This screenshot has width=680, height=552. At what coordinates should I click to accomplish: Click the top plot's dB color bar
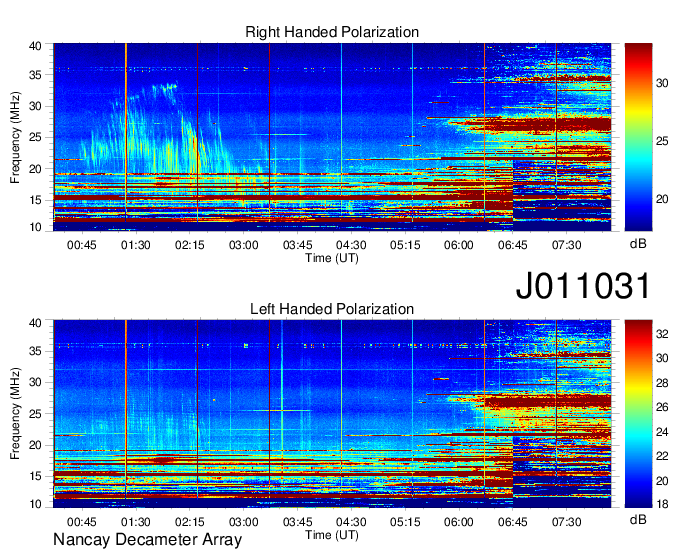[x=638, y=137]
